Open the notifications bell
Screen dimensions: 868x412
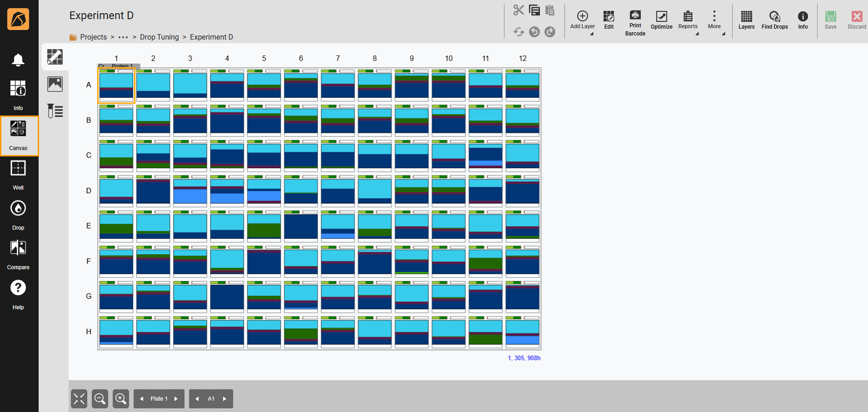coord(18,60)
